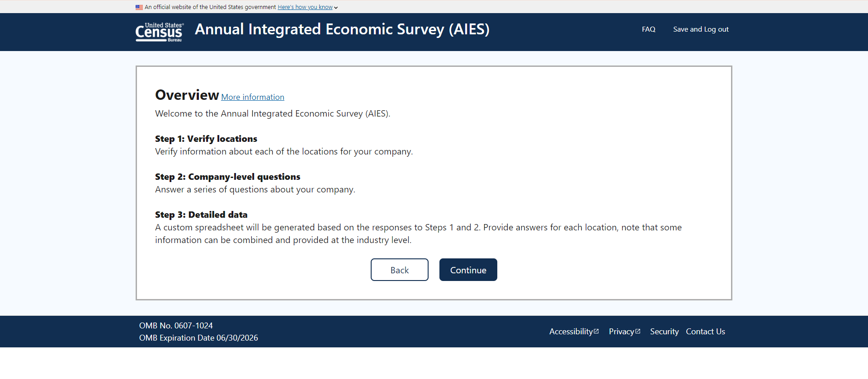Open the FAQ menu item

pyautogui.click(x=648, y=29)
